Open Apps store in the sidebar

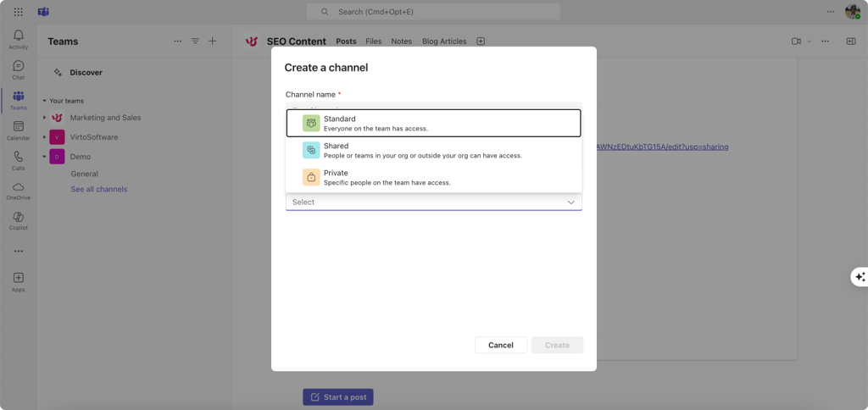coord(19,281)
